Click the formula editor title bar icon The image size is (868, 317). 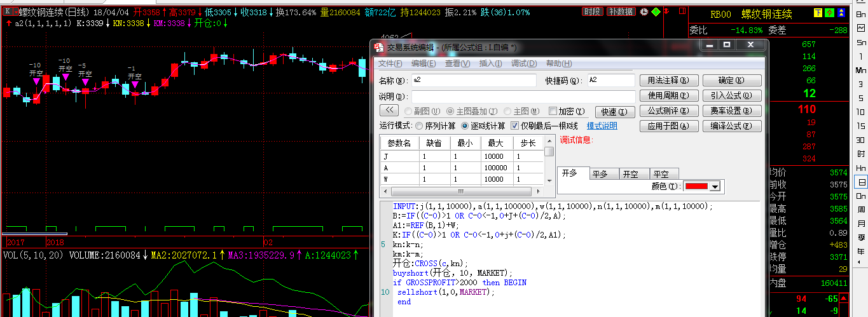tap(379, 47)
